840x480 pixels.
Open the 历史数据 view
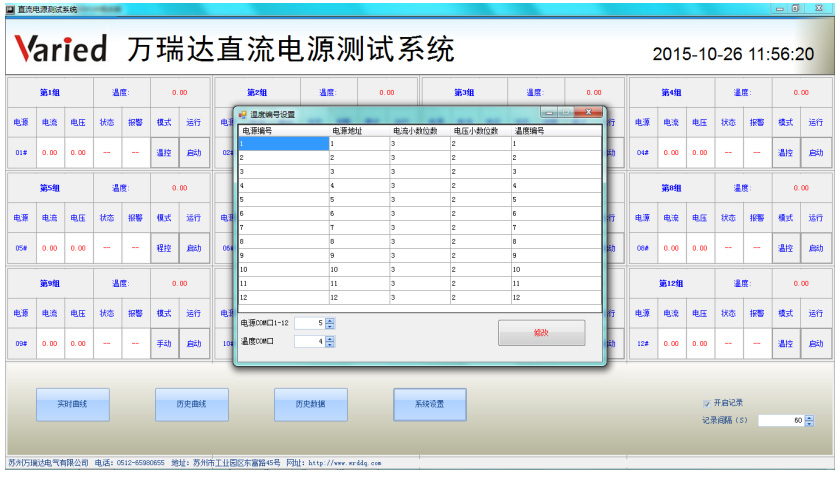coord(311,404)
